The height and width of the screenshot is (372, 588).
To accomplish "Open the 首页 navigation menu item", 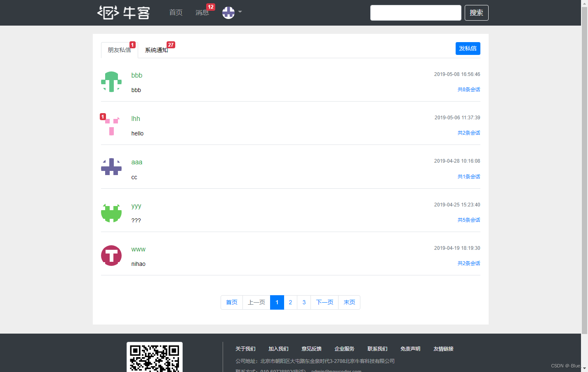I will [175, 13].
